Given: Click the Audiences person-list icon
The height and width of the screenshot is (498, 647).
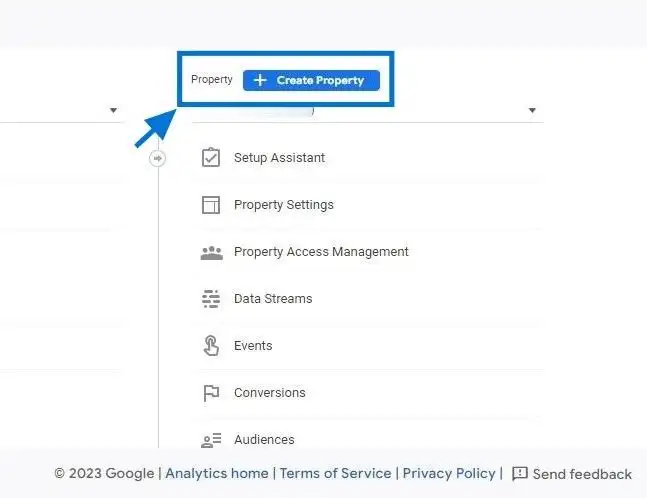Looking at the screenshot, I should click(x=211, y=440).
